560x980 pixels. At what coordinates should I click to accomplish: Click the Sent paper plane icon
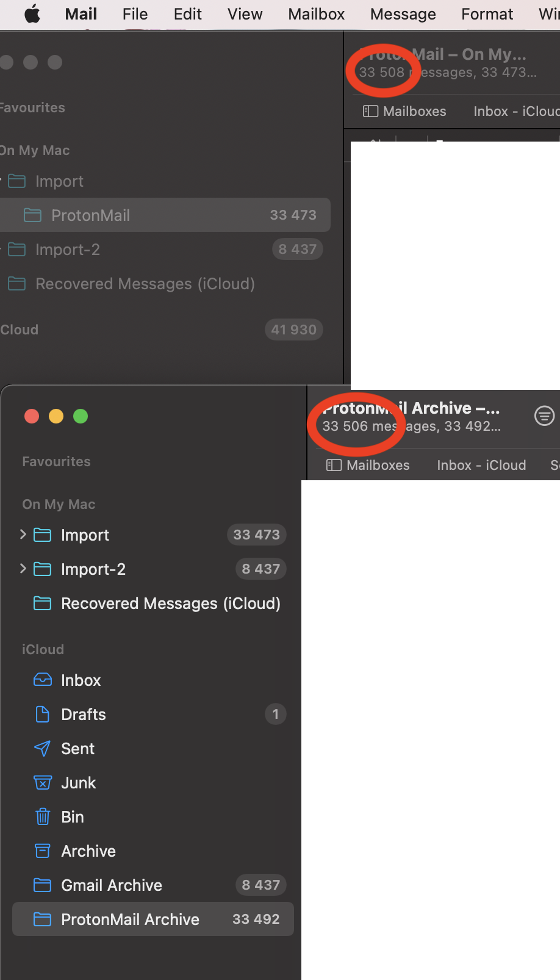42,748
